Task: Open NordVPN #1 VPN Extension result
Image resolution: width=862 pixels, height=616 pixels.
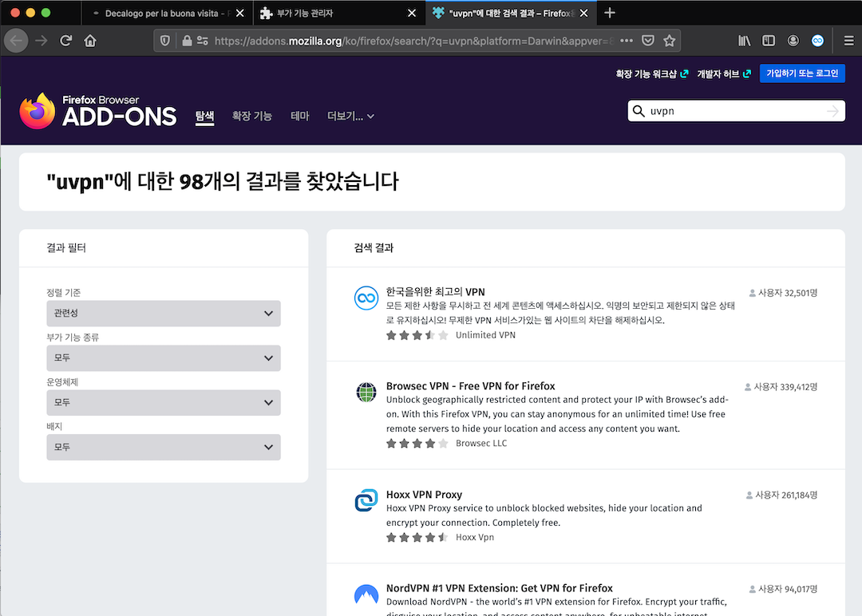Action: coord(499,588)
